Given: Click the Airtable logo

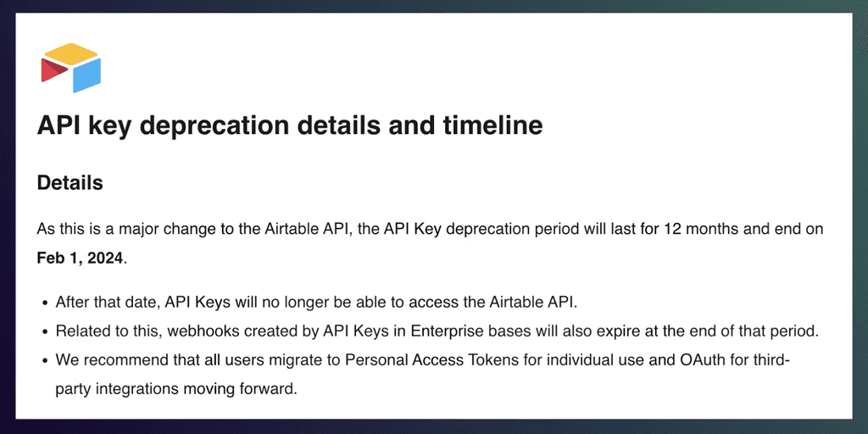Looking at the screenshot, I should [71, 68].
